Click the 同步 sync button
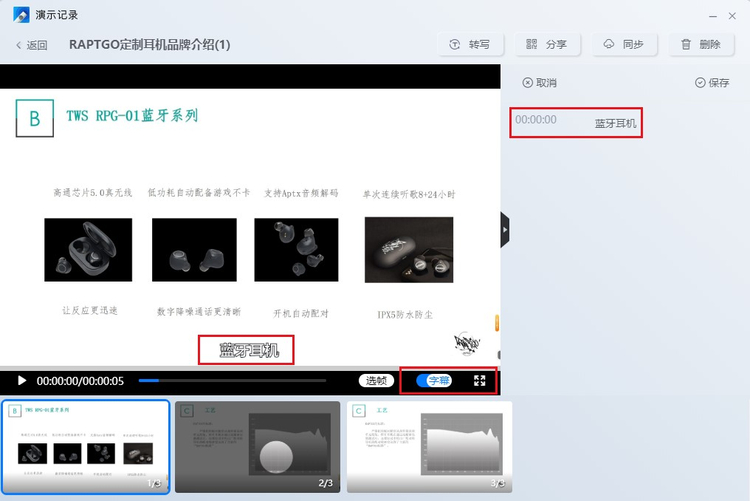The image size is (750, 501). [624, 45]
